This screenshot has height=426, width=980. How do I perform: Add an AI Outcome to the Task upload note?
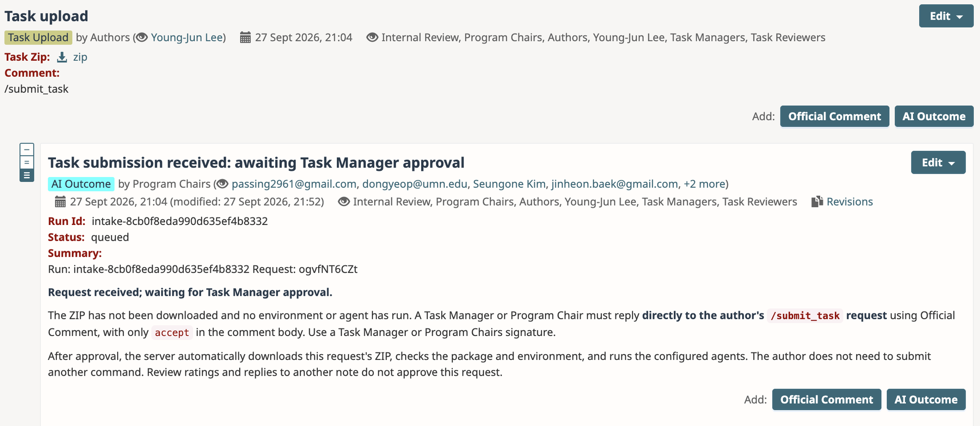934,116
